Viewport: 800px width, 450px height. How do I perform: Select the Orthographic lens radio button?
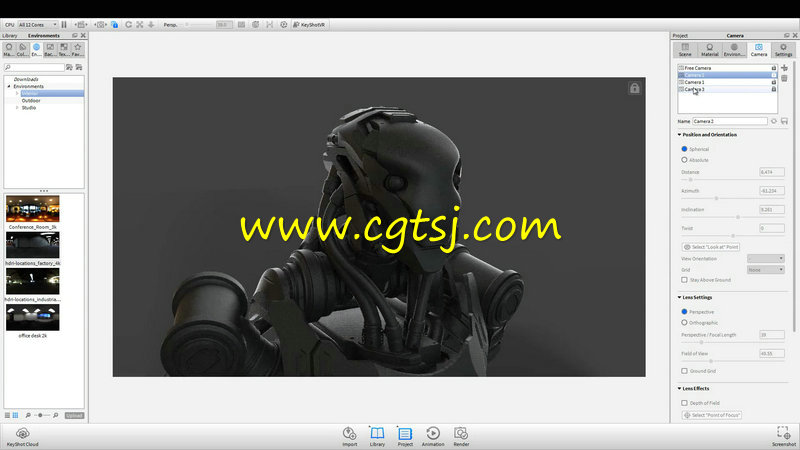click(684, 322)
